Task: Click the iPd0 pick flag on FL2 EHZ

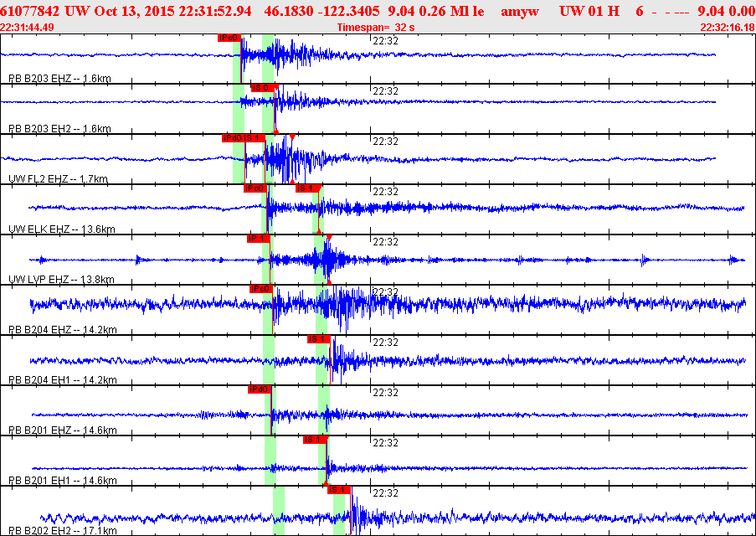Action: tap(233, 138)
